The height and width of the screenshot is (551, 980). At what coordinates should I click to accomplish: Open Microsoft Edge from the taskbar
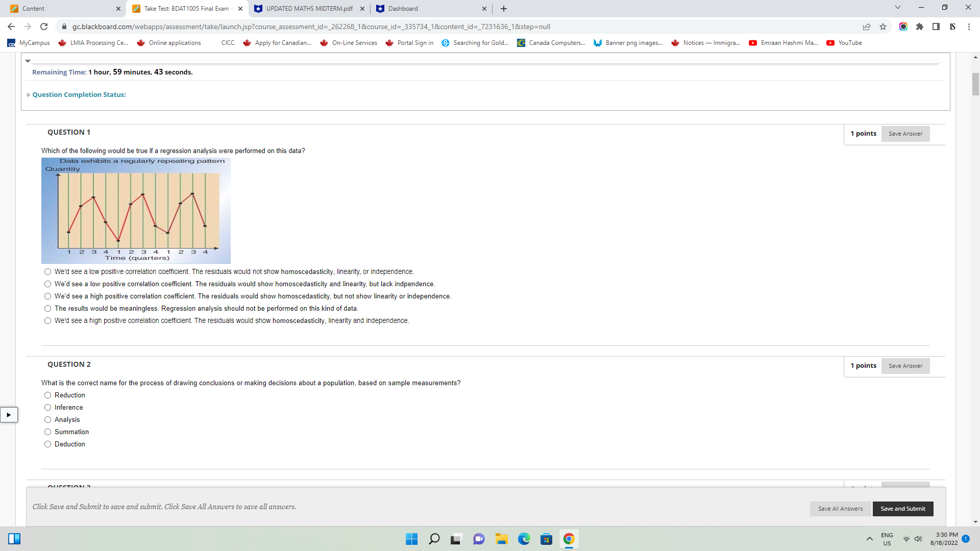point(524,539)
